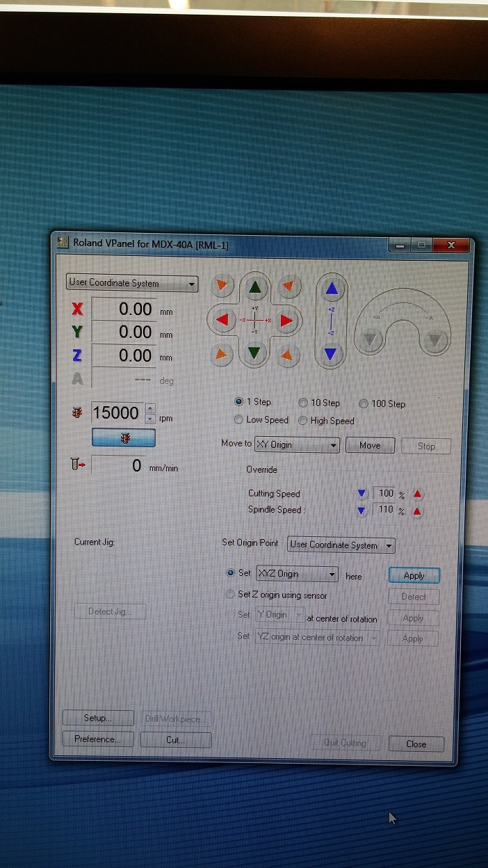Toggle the spindle on/off button
488x868 pixels.
(124, 438)
